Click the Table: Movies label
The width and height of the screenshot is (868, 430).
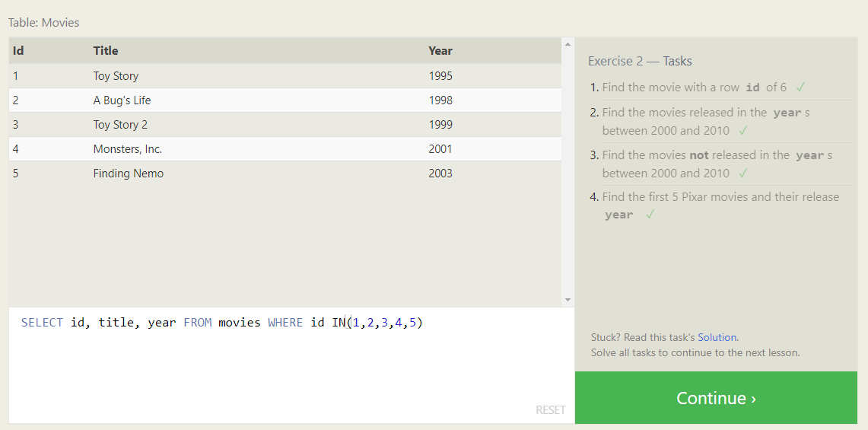(43, 23)
